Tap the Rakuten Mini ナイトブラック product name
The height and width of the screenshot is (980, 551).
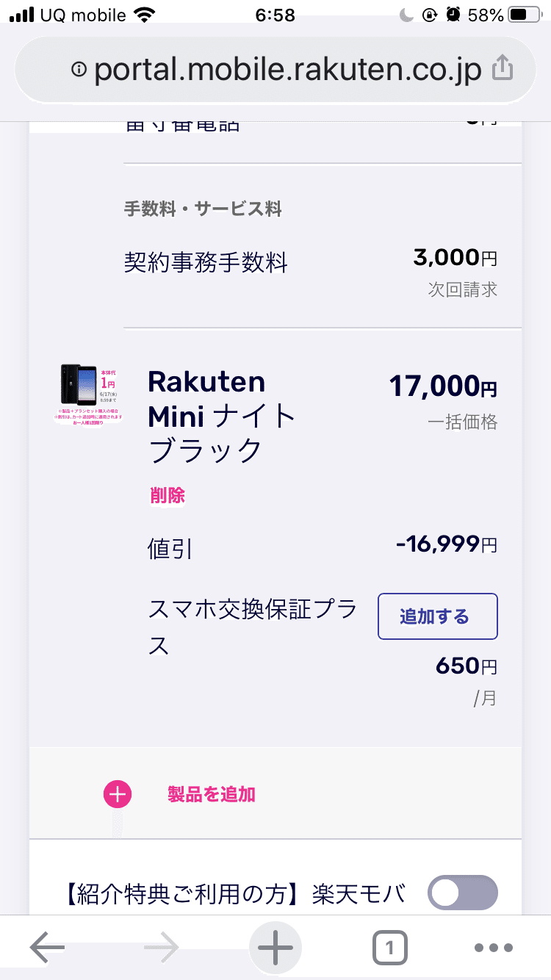220,415
